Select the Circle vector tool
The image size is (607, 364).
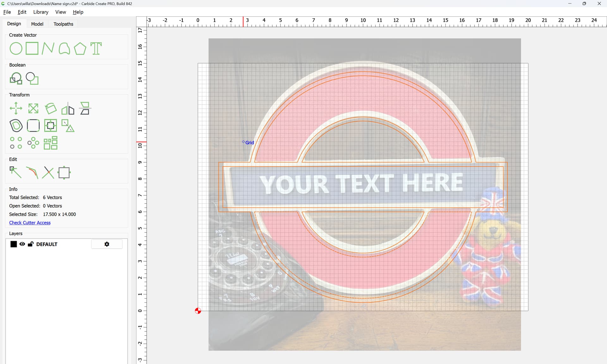(x=16, y=49)
